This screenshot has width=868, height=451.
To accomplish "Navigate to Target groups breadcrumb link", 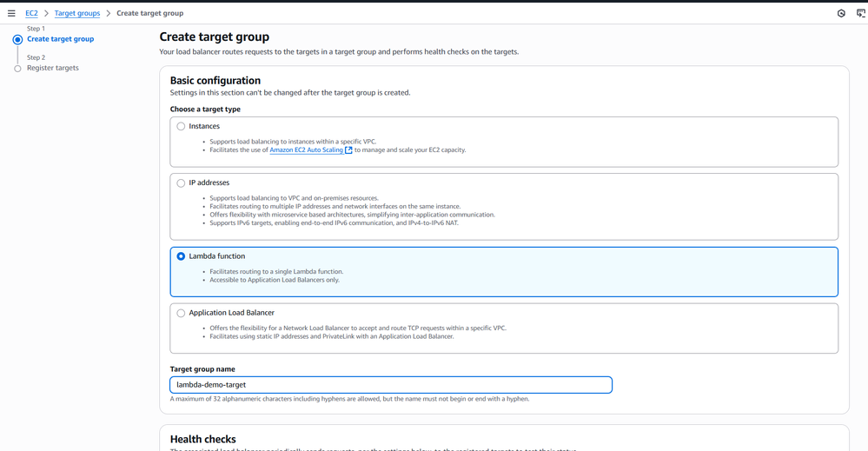I will pyautogui.click(x=76, y=13).
